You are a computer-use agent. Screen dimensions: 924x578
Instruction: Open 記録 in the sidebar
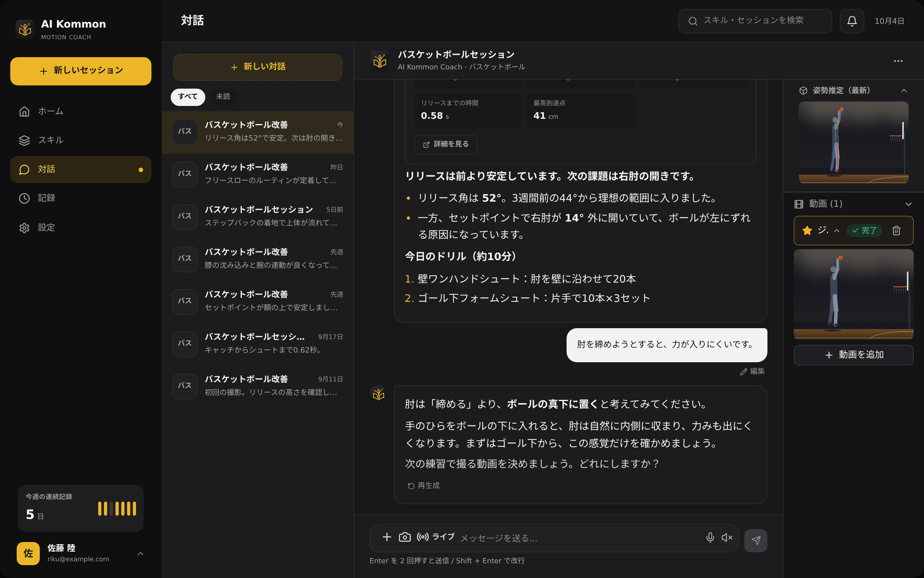point(81,198)
